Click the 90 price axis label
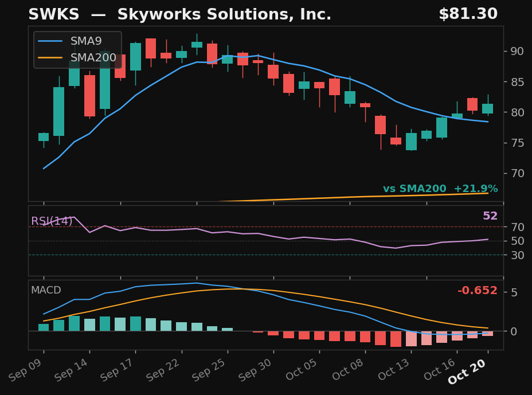The width and height of the screenshot is (532, 395). coord(517,51)
